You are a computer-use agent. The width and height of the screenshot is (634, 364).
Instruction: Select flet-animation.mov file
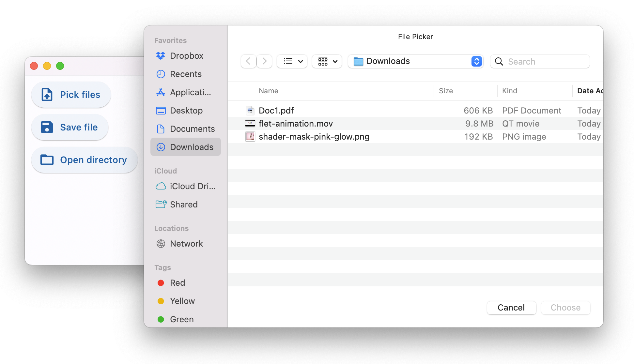pos(296,123)
